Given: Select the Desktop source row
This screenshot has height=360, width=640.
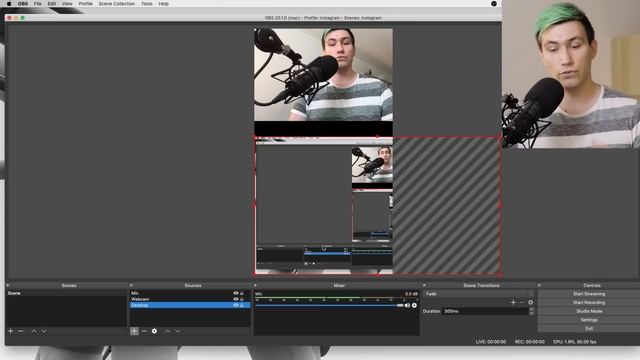Looking at the screenshot, I should (190, 305).
